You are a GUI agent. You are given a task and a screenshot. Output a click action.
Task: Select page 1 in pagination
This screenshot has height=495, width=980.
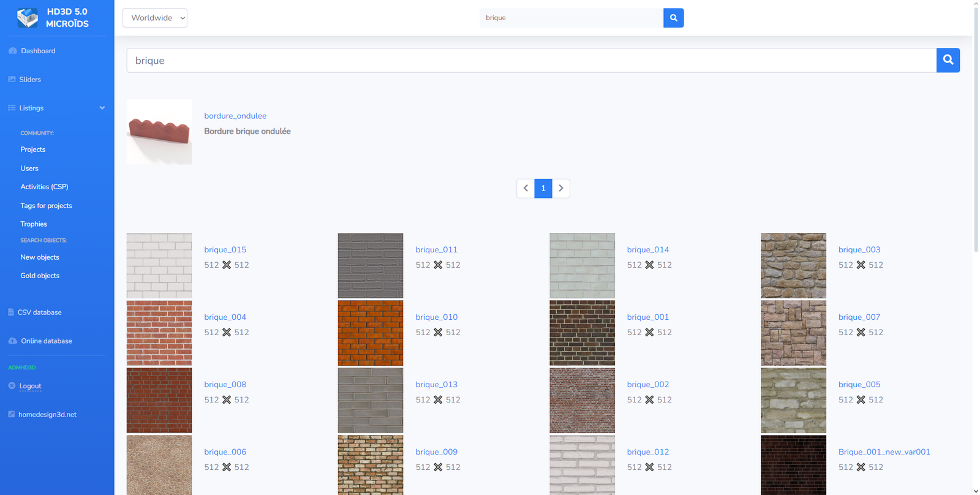(543, 188)
